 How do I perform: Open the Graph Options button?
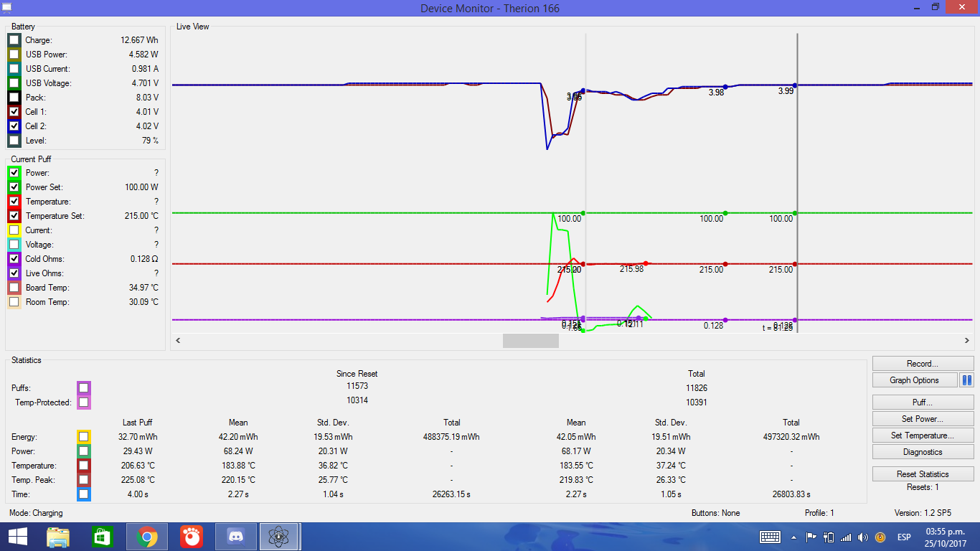[915, 380]
